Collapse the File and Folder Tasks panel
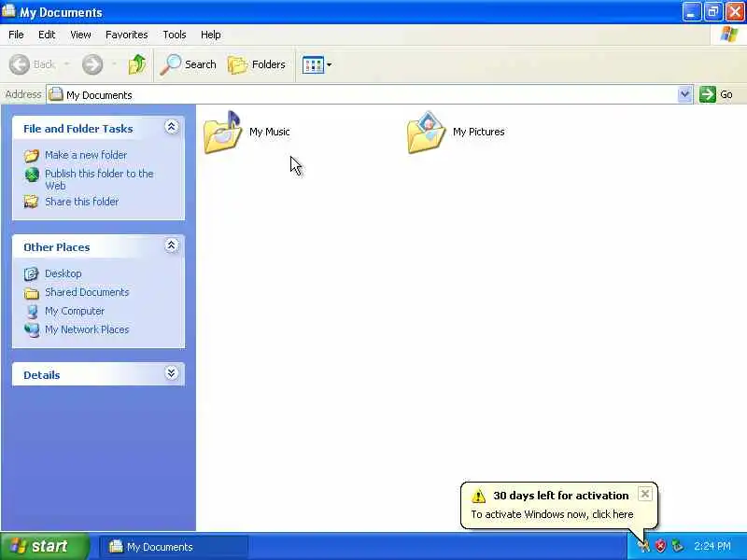Viewport: 747px width, 560px height. point(172,127)
